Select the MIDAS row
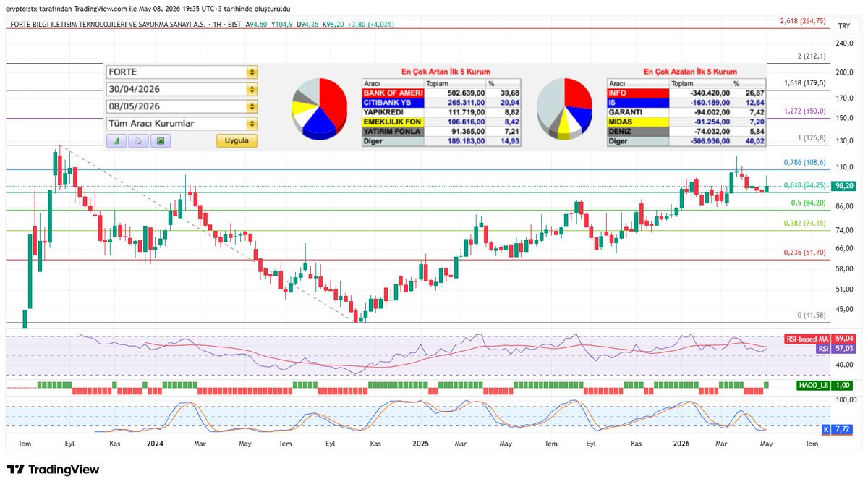 [686, 122]
